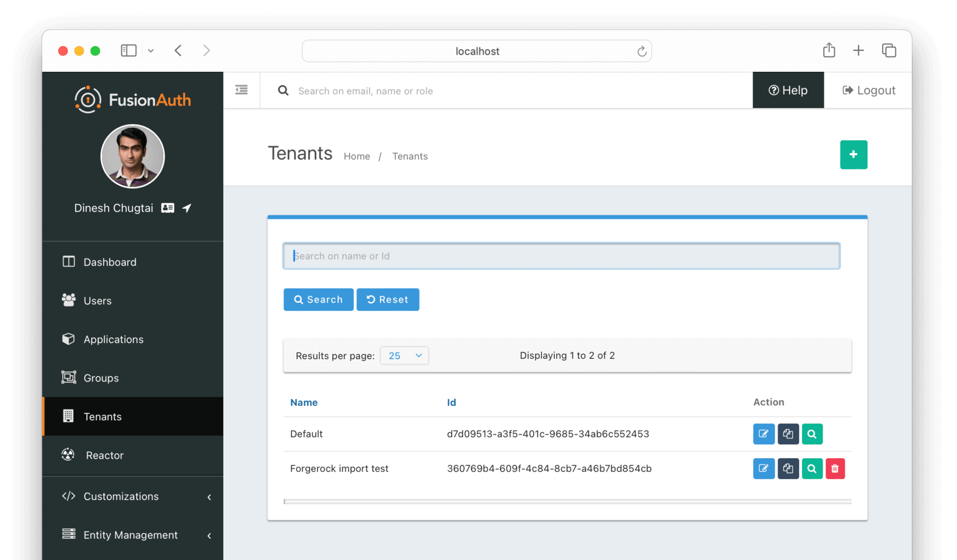Image resolution: width=957 pixels, height=560 pixels.
Task: Click the FusionAuth logo
Action: 133,100
